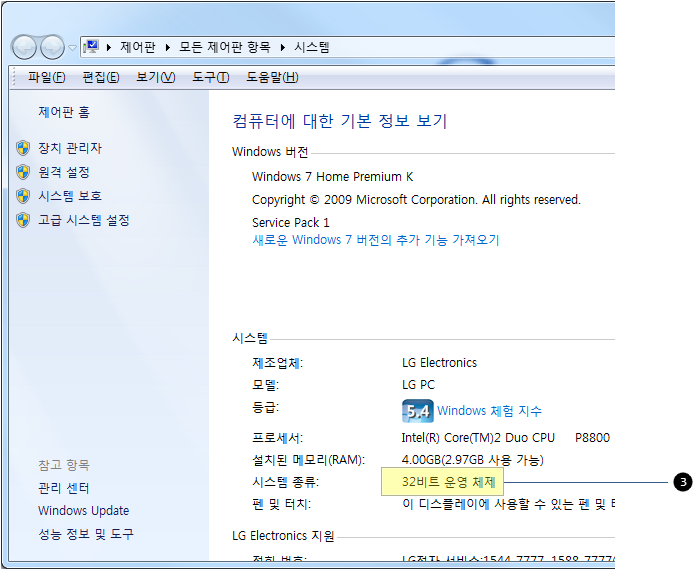Viewport: 694px width, 570px height.
Task: Click the Back navigation arrow button
Action: [x=24, y=47]
